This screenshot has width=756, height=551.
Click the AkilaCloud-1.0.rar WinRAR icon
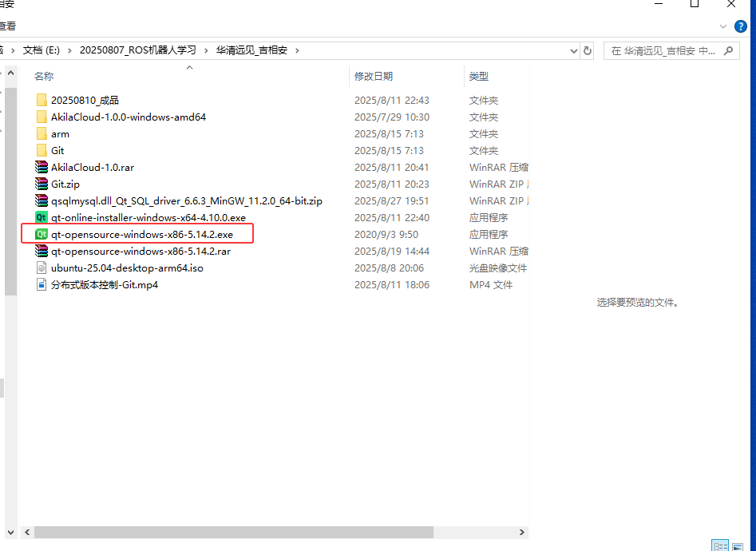tap(42, 167)
